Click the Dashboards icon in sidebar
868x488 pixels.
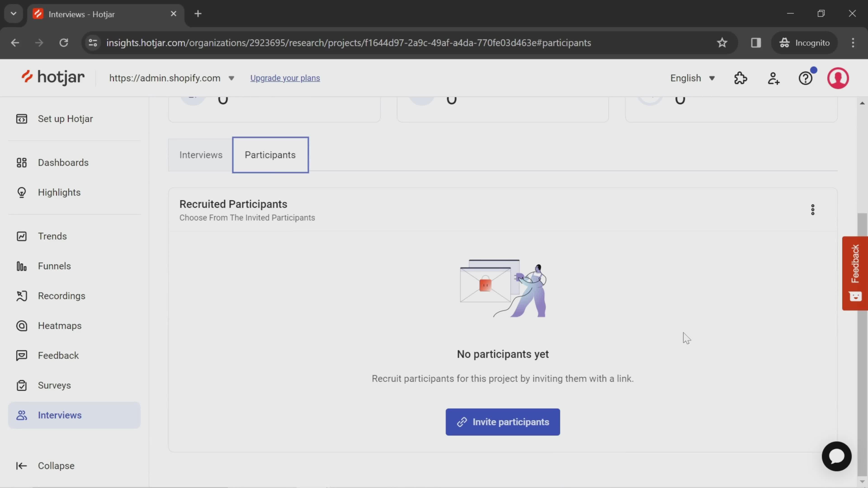coord(21,162)
